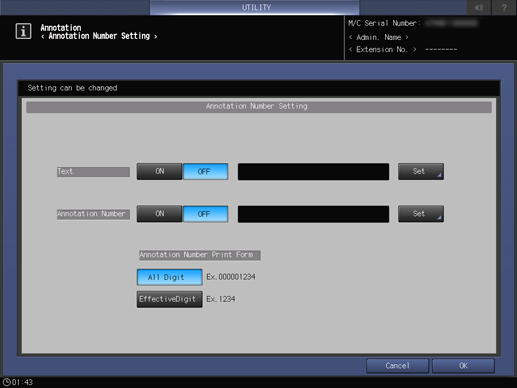Click the clock icon in status bar
Image resolution: width=517 pixels, height=388 pixels.
7,382
